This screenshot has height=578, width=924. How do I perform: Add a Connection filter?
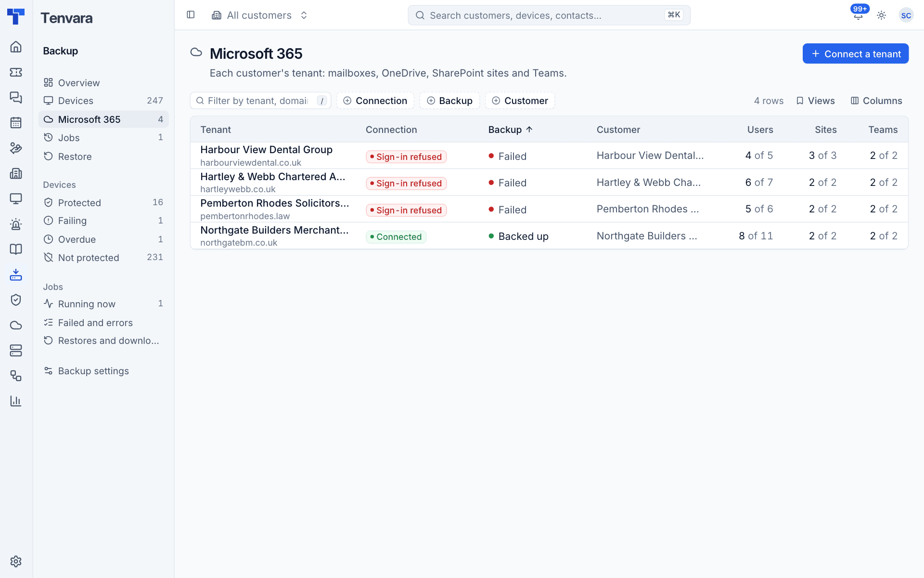(x=375, y=101)
